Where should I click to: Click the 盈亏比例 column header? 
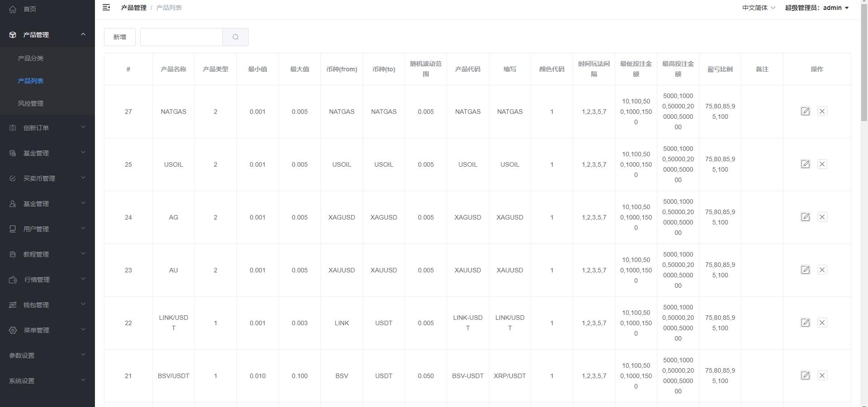tap(720, 69)
